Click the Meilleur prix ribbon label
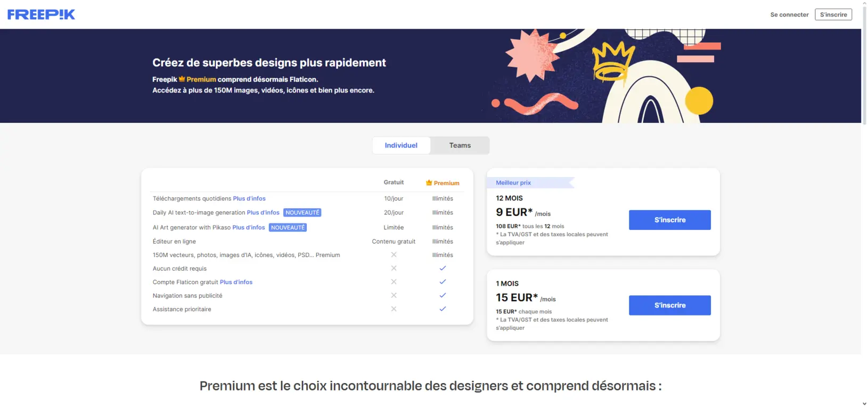This screenshot has width=868, height=407. 513,182
